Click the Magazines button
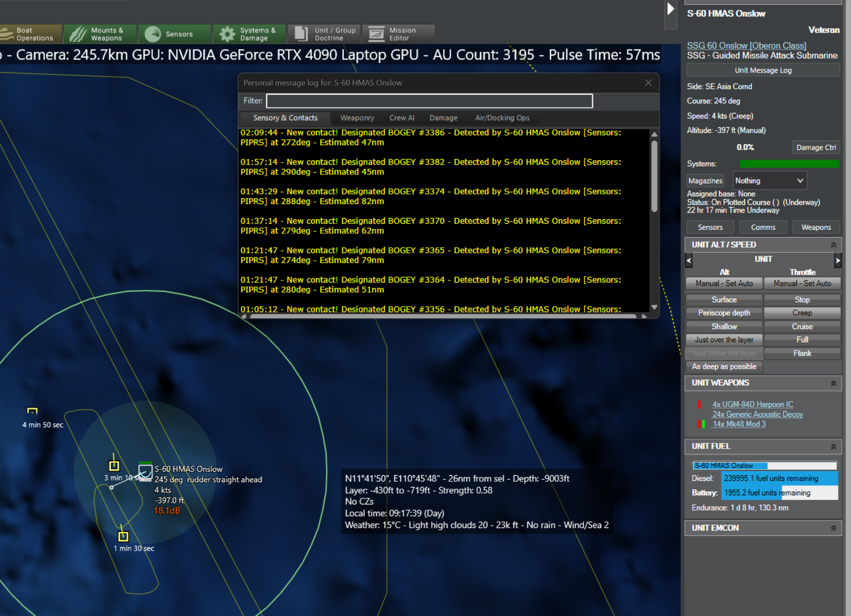Image resolution: width=851 pixels, height=616 pixels. (705, 180)
